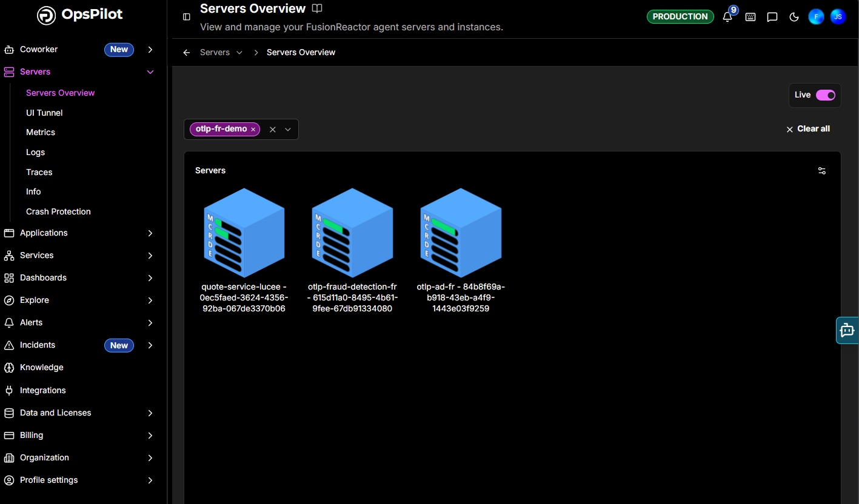
Task: Open the chat feedback icon
Action: pyautogui.click(x=772, y=17)
